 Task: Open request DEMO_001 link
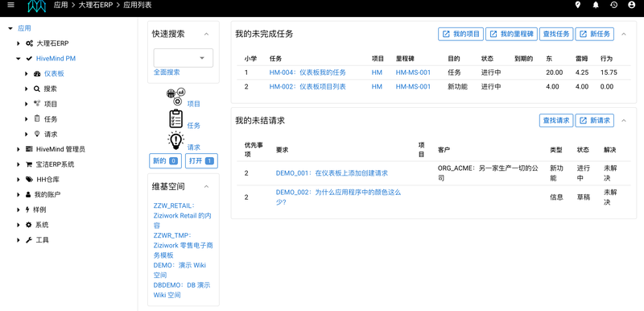pos(332,173)
